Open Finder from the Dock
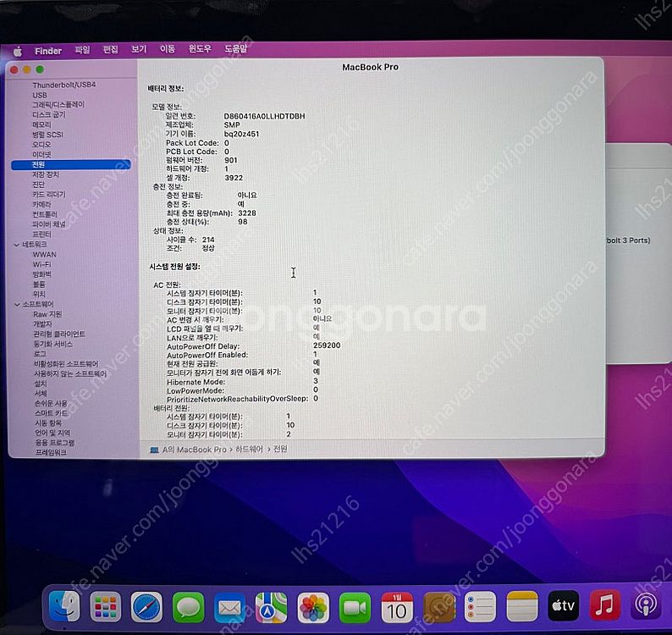This screenshot has width=672, height=635. tap(64, 607)
